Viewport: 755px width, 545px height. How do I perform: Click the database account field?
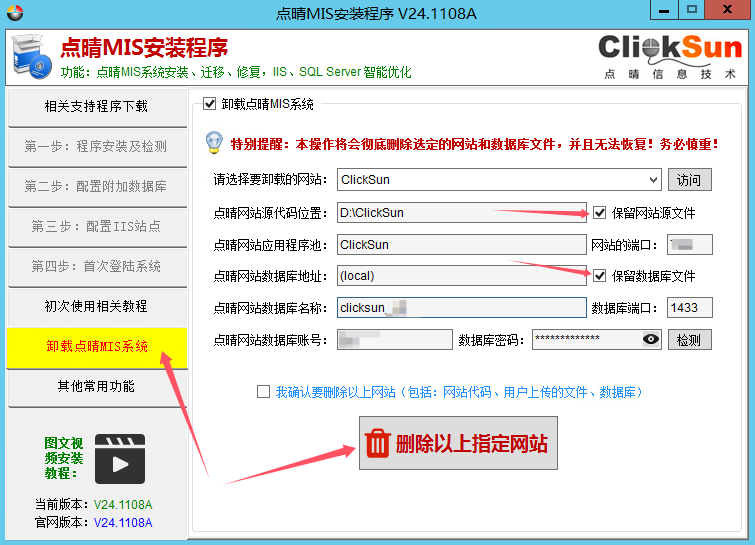point(395,339)
